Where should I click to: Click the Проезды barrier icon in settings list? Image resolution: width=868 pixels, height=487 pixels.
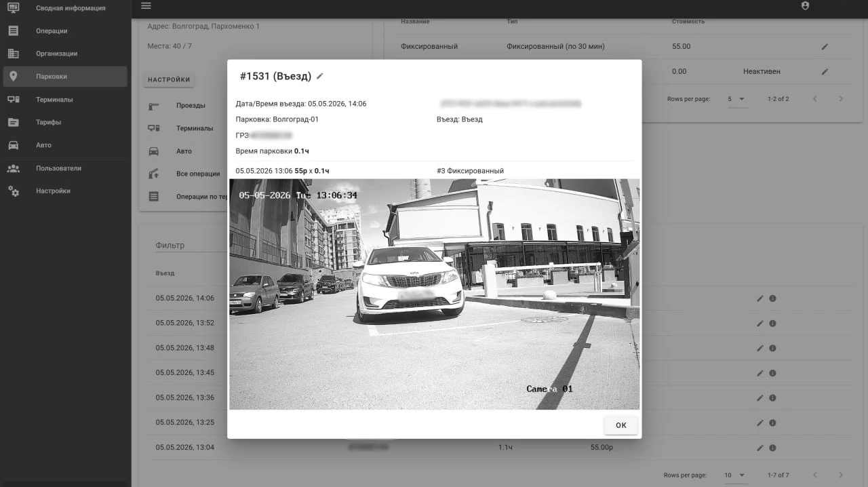[154, 106]
